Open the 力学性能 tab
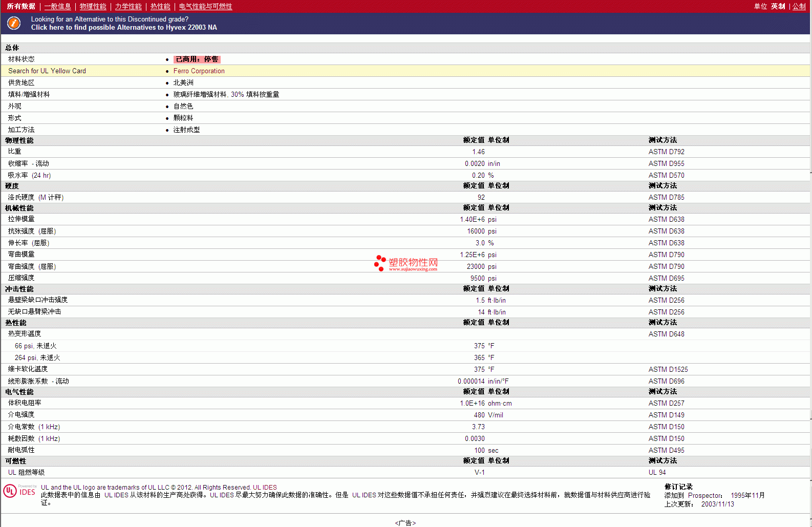The image size is (812, 527). tap(128, 6)
